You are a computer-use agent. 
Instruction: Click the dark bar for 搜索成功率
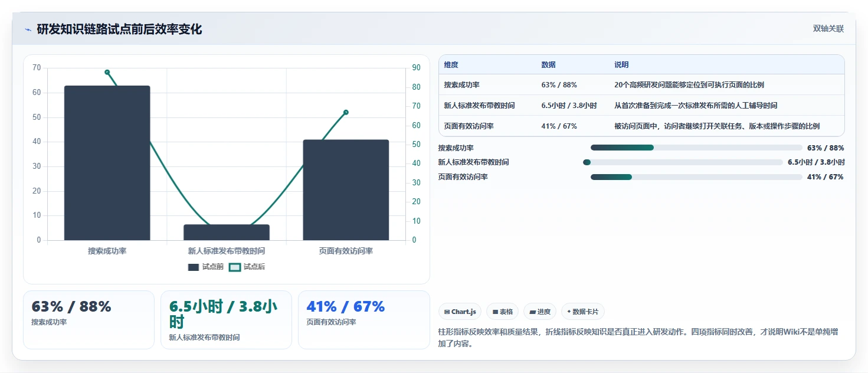pyautogui.click(x=107, y=163)
